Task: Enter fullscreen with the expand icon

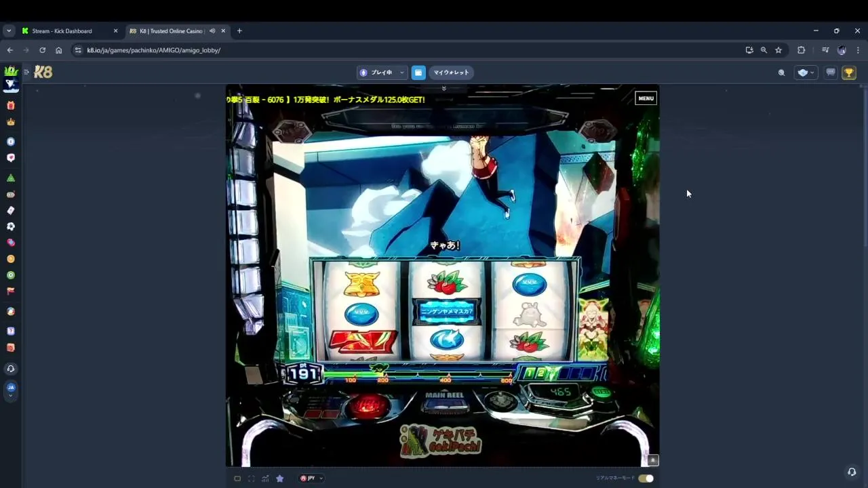Action: point(251,479)
